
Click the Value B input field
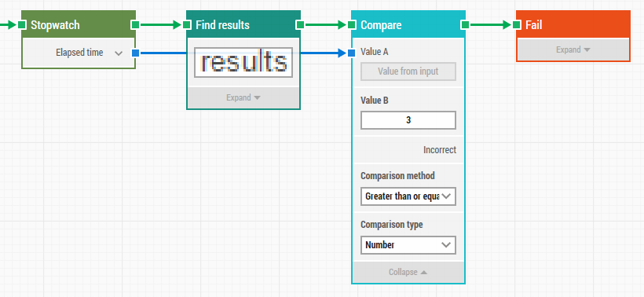click(408, 120)
